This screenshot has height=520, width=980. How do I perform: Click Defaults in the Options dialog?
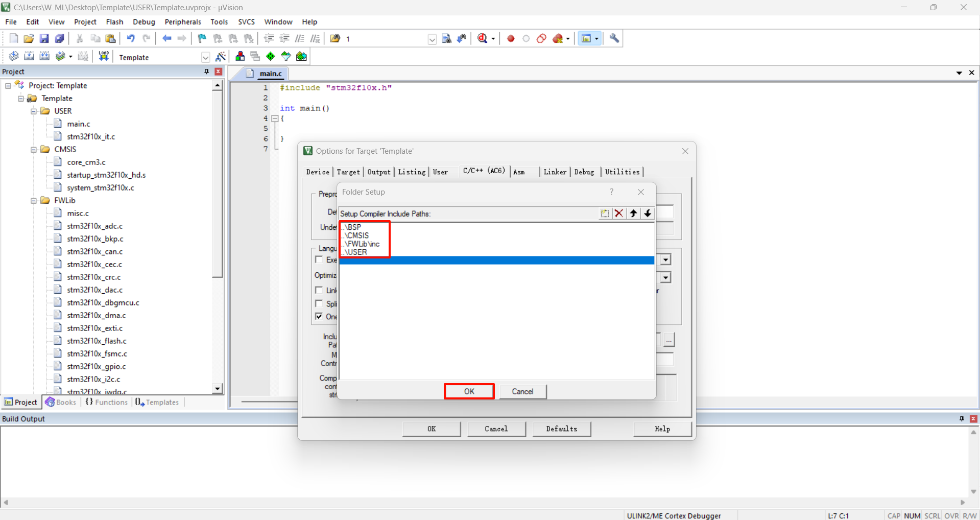pyautogui.click(x=562, y=429)
